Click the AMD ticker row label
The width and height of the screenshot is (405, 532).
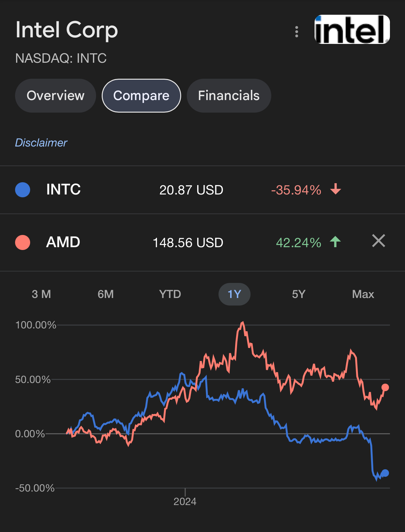click(x=63, y=242)
